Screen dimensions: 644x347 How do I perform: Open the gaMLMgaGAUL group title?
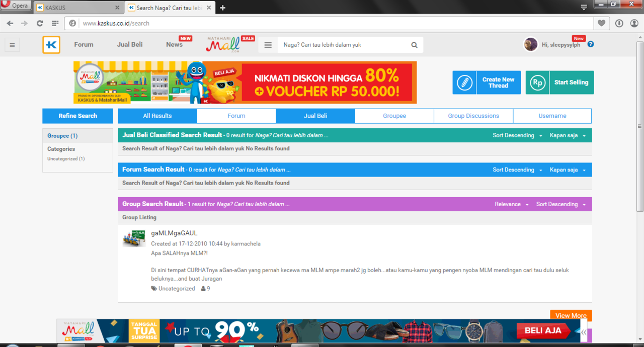[x=174, y=233]
